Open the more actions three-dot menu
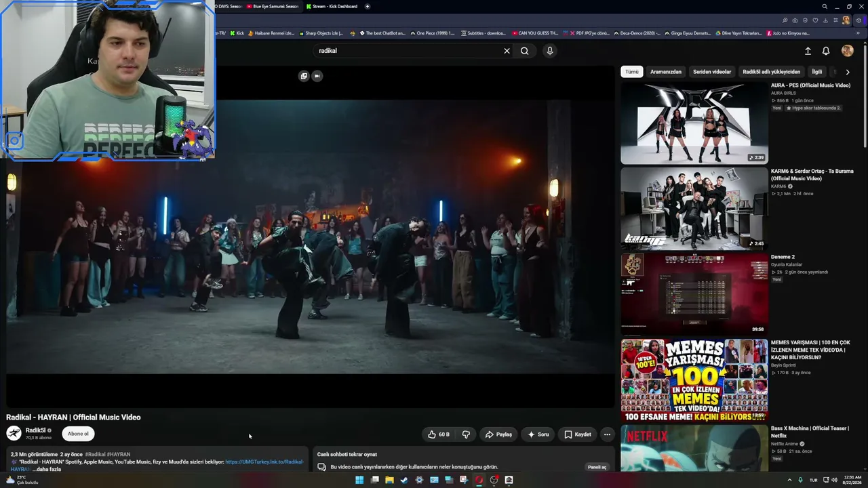Viewport: 868px width, 488px height. (607, 434)
